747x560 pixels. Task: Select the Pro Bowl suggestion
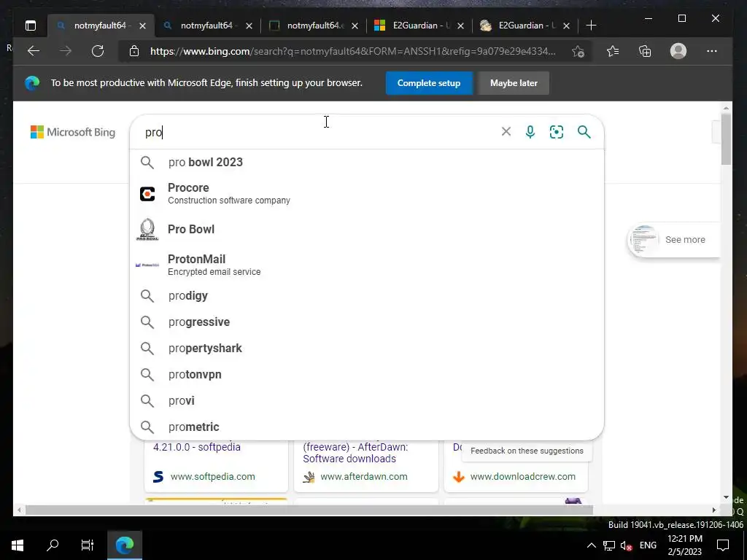point(366,229)
